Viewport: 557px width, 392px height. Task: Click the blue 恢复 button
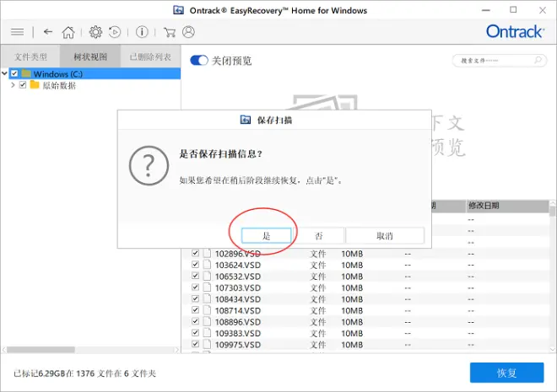(506, 373)
